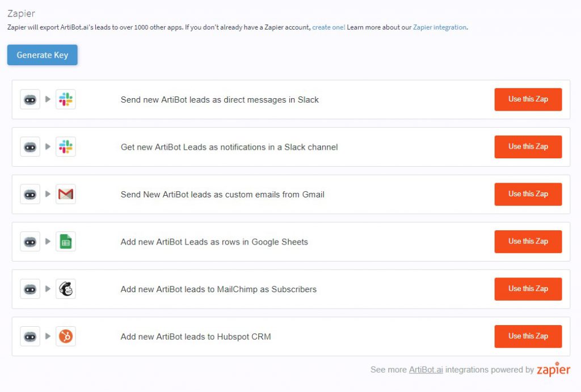This screenshot has height=392, width=581.
Task: Open 'Get new ArtiBot Leads as notifications in a Slack channel'
Action: [x=229, y=147]
